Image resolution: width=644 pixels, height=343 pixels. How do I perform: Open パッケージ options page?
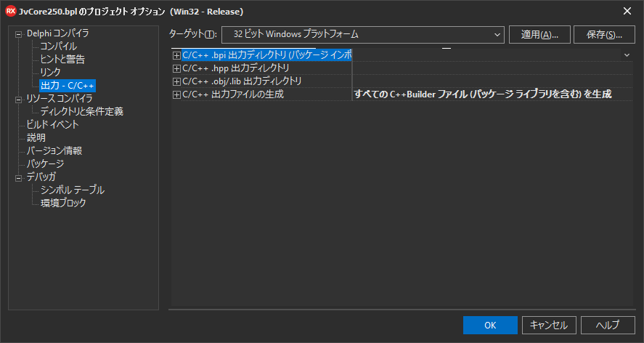pyautogui.click(x=45, y=164)
